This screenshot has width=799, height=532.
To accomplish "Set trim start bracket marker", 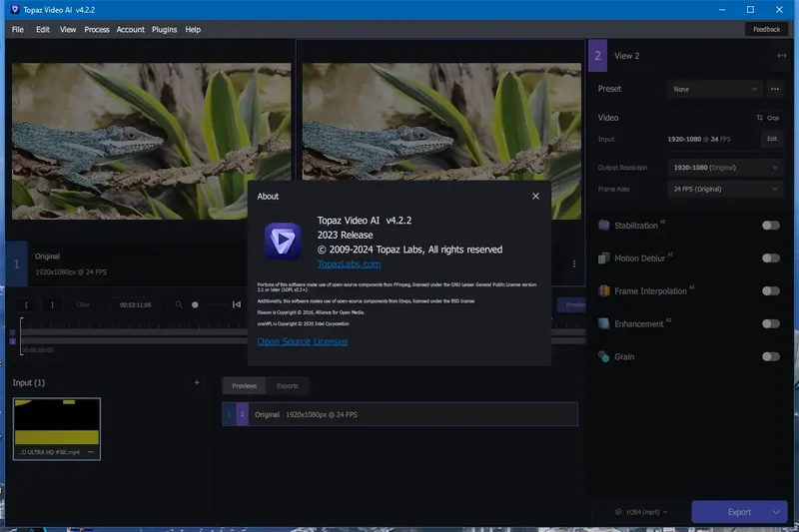I will click(x=27, y=305).
